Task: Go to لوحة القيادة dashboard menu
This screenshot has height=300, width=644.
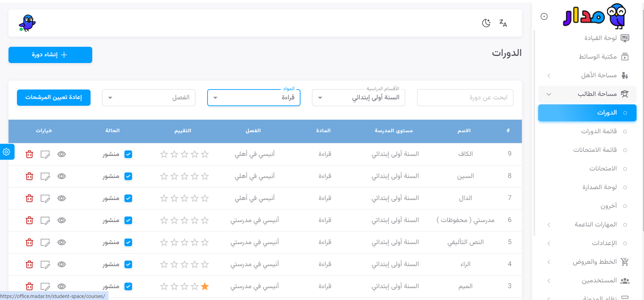Action: click(x=600, y=38)
